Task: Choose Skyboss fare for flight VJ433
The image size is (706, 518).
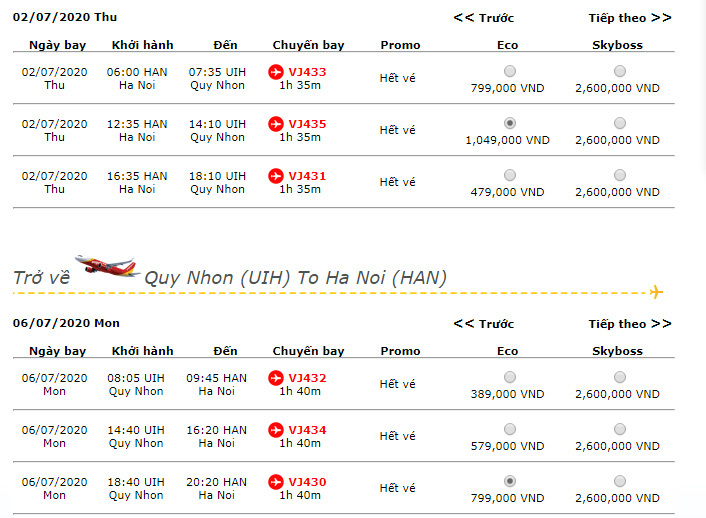Action: pyautogui.click(x=620, y=71)
